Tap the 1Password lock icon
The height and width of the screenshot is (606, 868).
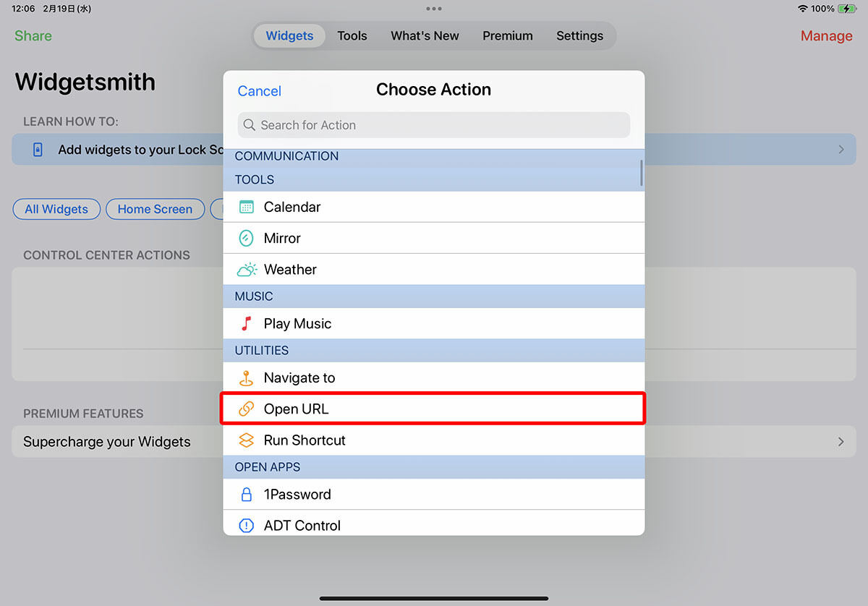click(246, 495)
